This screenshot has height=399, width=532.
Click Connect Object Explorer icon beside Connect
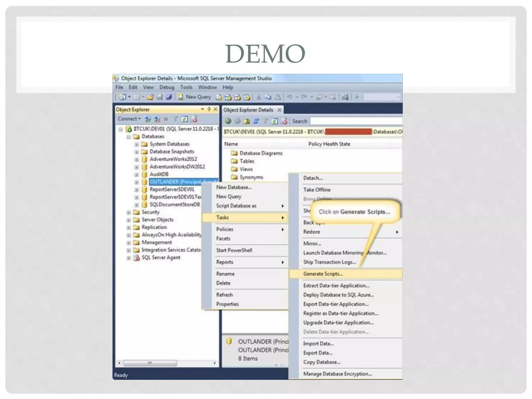[x=148, y=119]
